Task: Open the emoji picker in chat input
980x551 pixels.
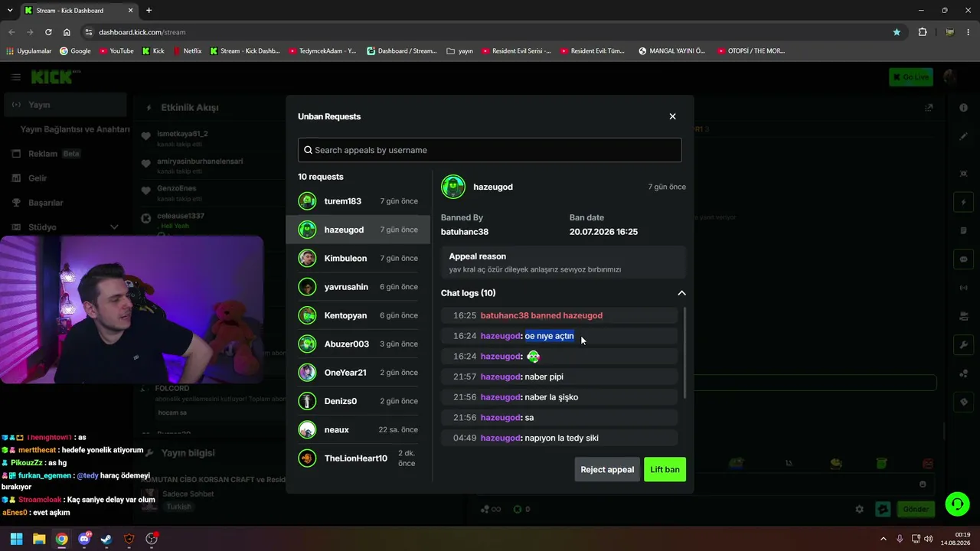Action: [923, 484]
